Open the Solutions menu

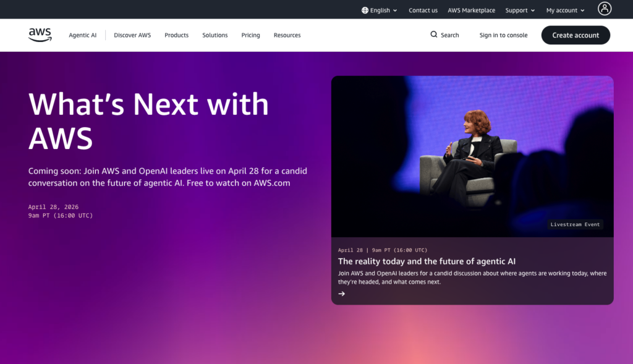click(x=215, y=35)
